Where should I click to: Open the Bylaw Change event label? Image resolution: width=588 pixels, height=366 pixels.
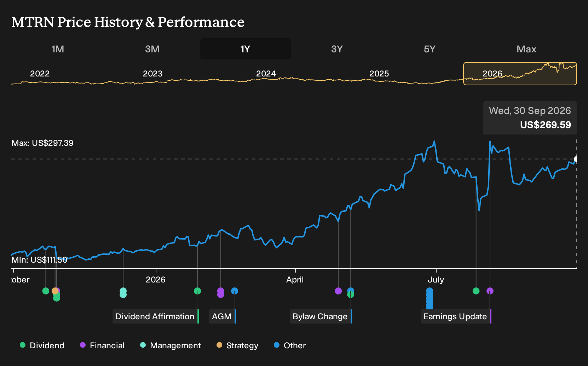pyautogui.click(x=321, y=316)
